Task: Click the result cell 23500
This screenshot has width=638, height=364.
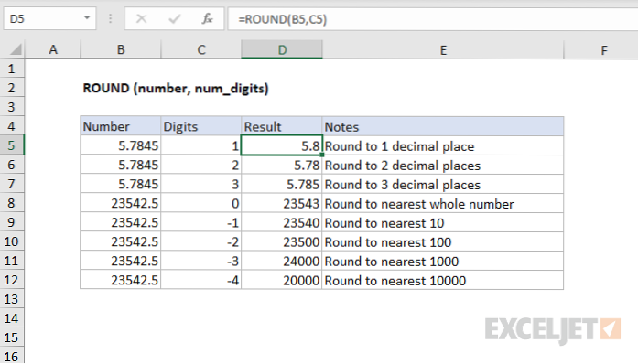Action: pyautogui.click(x=282, y=241)
